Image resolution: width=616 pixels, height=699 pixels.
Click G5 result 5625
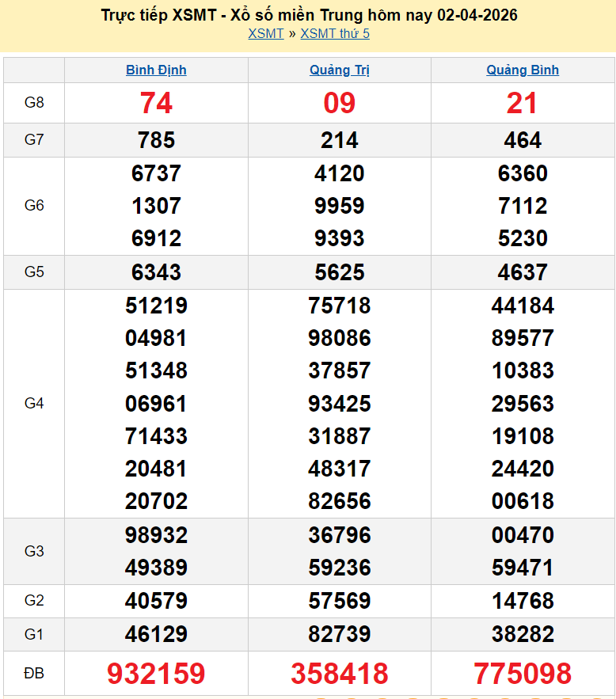click(339, 272)
